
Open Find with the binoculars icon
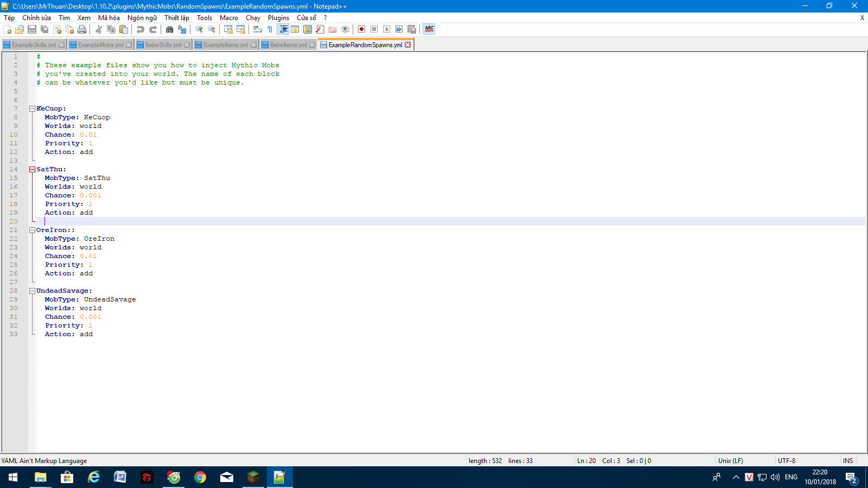(x=170, y=29)
